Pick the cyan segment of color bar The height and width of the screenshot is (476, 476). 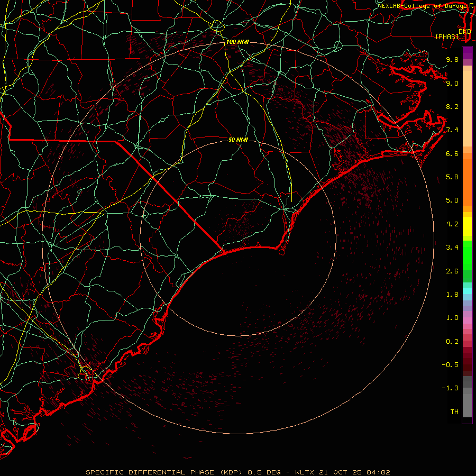pos(467,291)
